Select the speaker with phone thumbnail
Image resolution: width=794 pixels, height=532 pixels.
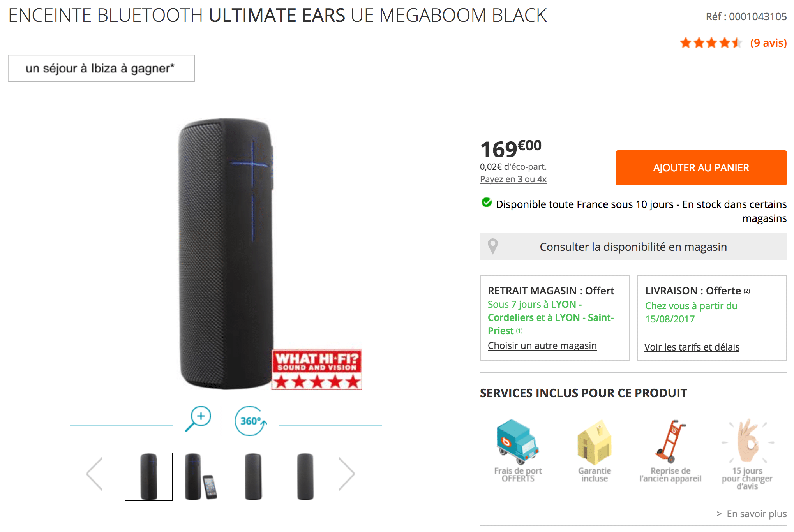(x=201, y=477)
